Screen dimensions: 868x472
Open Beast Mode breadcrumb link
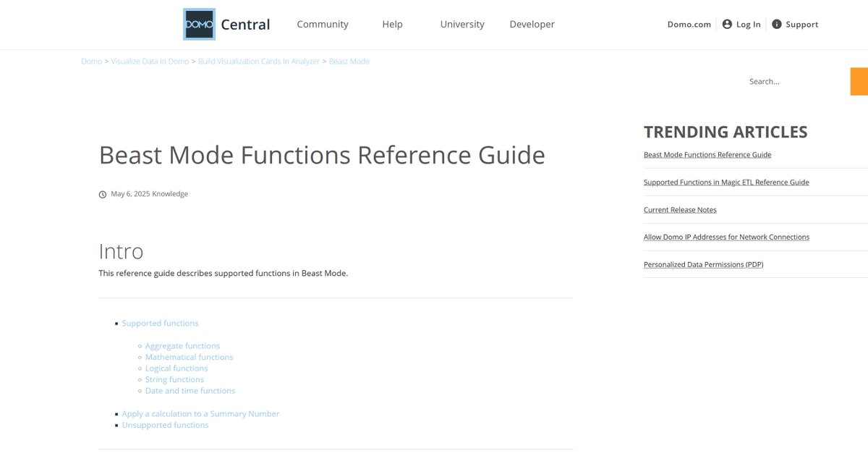pos(349,62)
